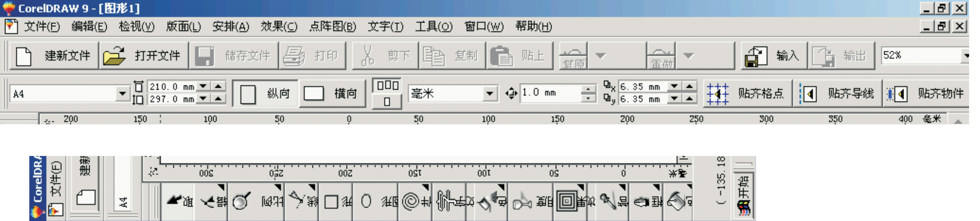Image resolution: width=980 pixels, height=221 pixels.
Task: Click the 重做 redo icon
Action: point(661,56)
